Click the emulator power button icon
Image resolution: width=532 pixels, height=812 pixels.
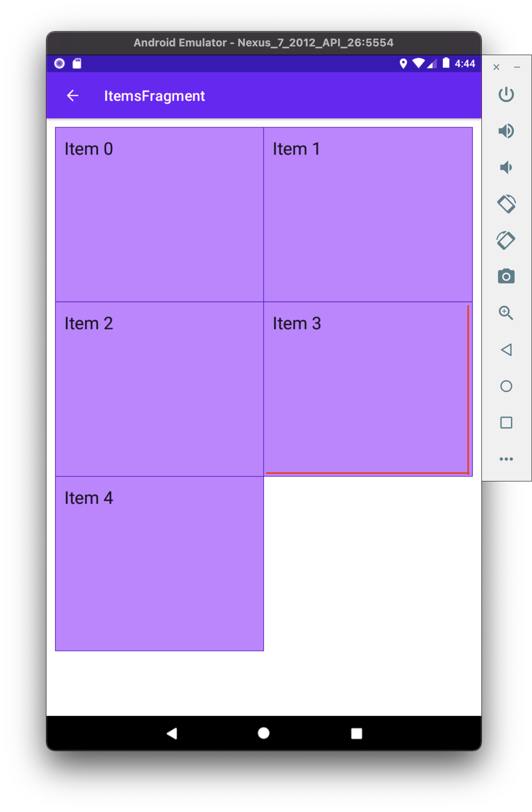coord(506,94)
